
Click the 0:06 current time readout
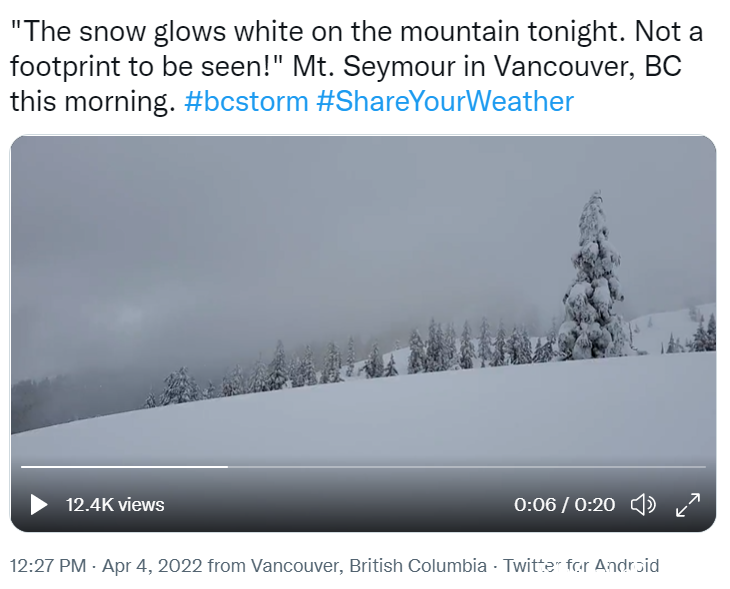[535, 505]
